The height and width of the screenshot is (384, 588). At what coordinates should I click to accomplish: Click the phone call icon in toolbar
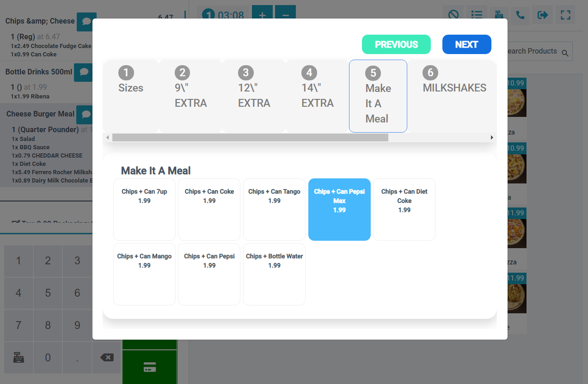pyautogui.click(x=521, y=15)
